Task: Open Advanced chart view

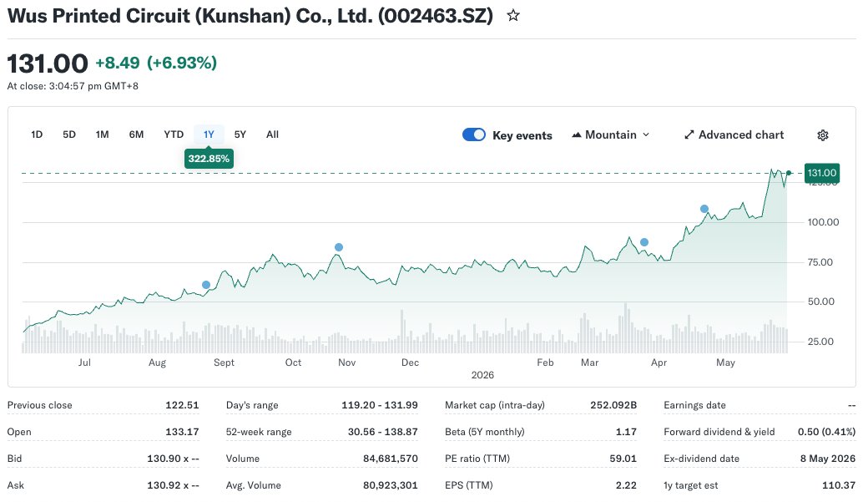Action: [734, 134]
